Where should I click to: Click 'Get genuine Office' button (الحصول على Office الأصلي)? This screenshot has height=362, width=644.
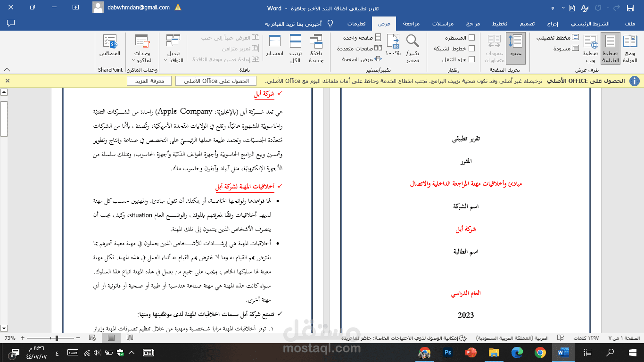215,81
